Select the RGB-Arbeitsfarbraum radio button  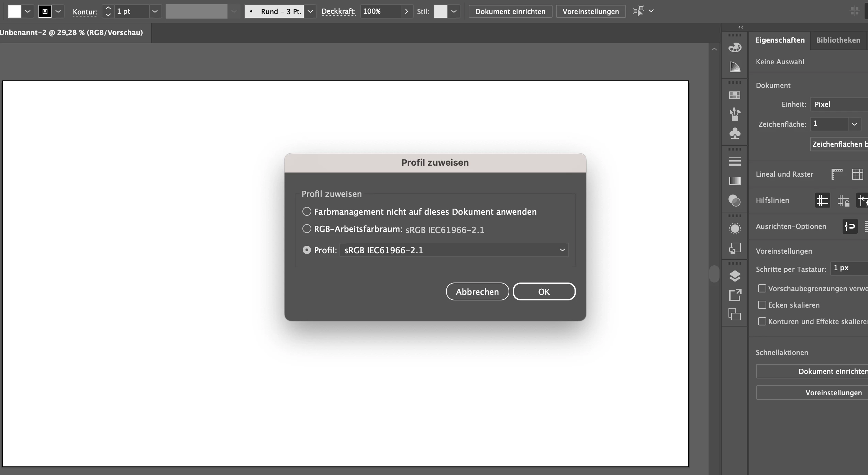307,229
